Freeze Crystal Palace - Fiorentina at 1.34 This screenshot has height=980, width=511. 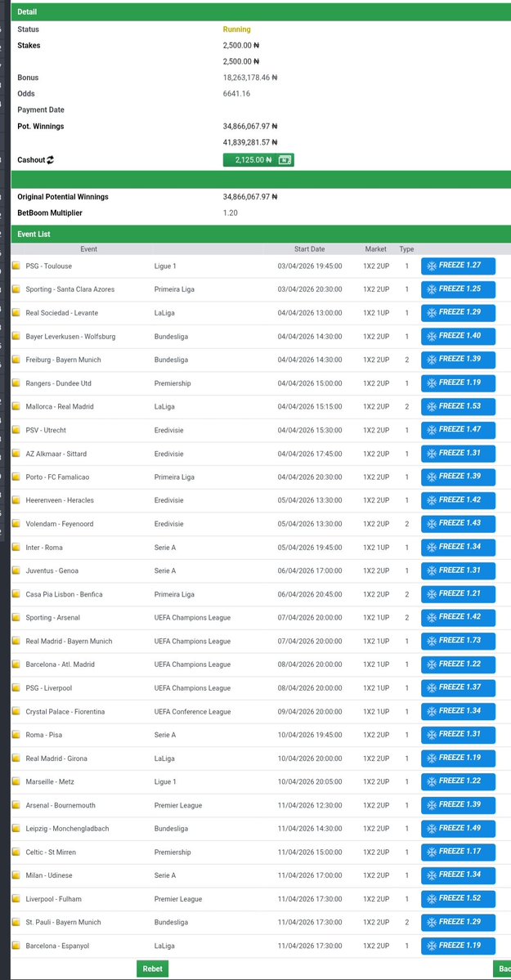458,711
